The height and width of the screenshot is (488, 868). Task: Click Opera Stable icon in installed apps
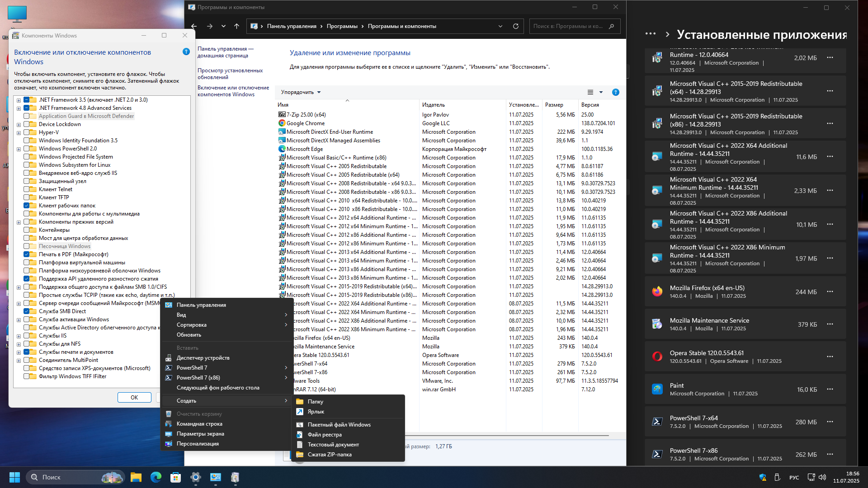pyautogui.click(x=657, y=357)
